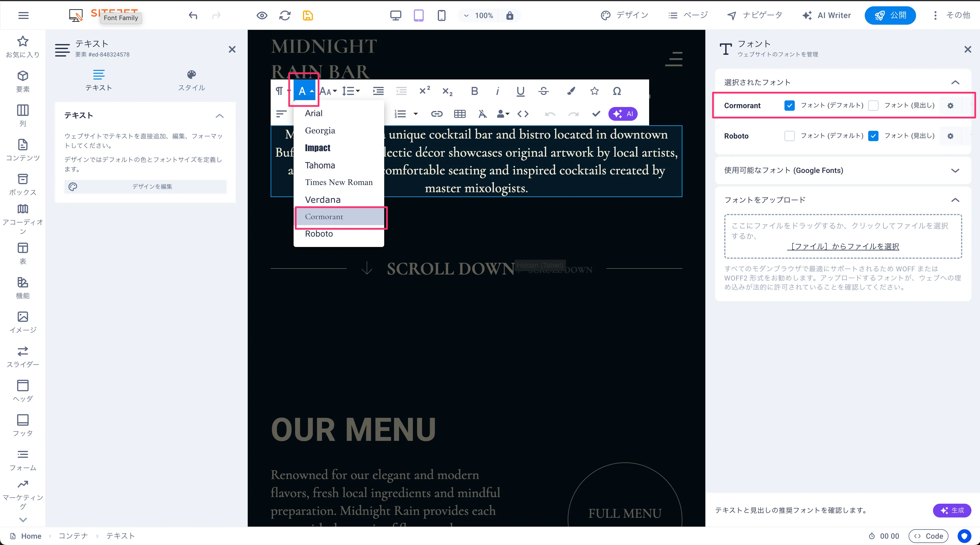Choose Tahoma font from list
Image resolution: width=980 pixels, height=545 pixels.
click(339, 165)
